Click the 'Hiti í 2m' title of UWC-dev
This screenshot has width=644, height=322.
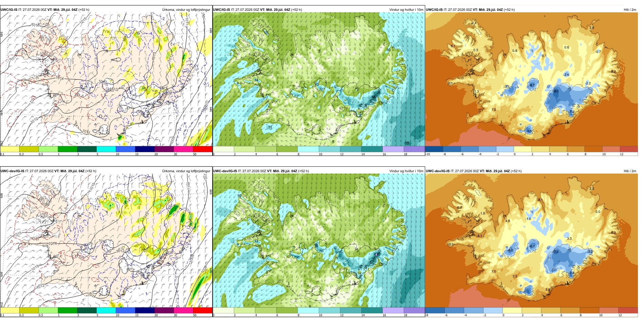click(x=630, y=171)
